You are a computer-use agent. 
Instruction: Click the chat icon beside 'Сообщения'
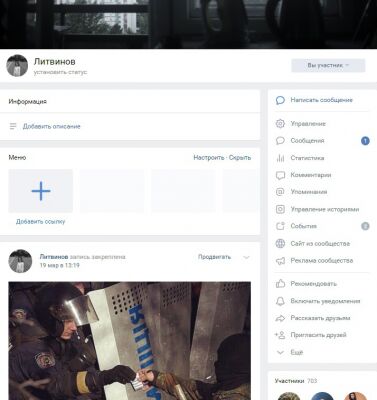(280, 141)
